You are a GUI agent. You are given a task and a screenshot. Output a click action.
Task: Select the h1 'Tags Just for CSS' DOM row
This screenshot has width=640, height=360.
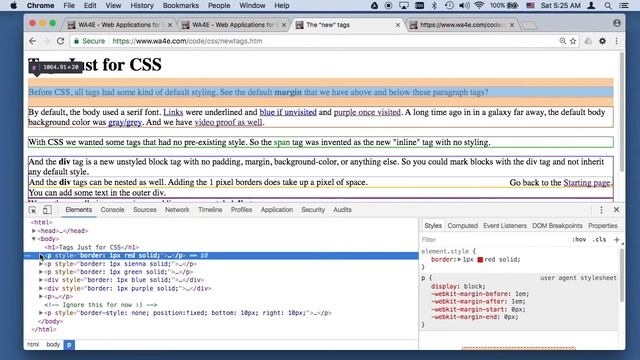coord(92,247)
